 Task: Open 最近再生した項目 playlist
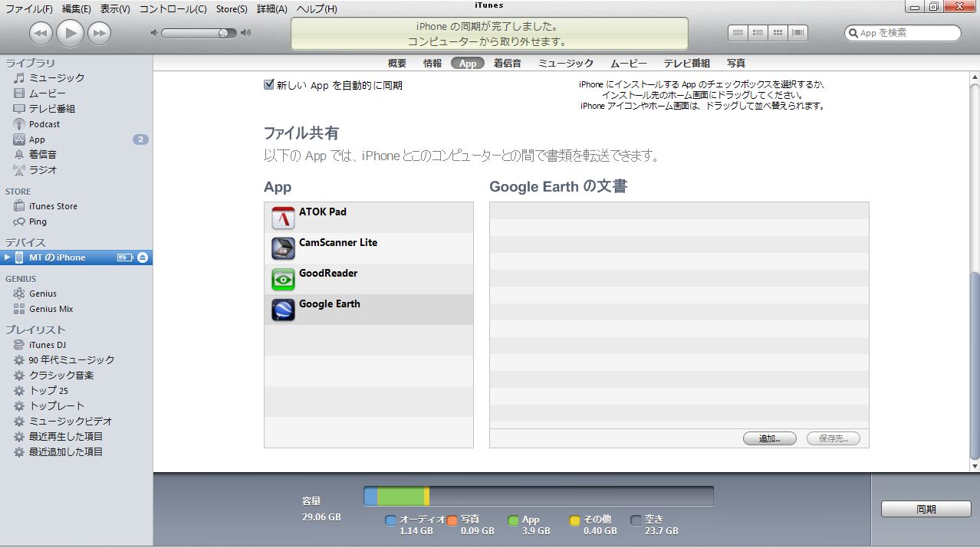point(66,436)
